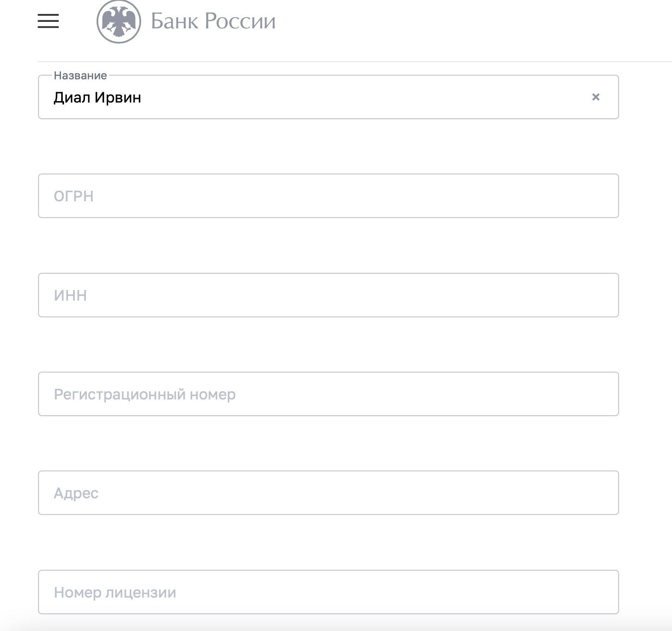672x631 pixels.
Task: Click the Адрес input field
Action: [329, 493]
